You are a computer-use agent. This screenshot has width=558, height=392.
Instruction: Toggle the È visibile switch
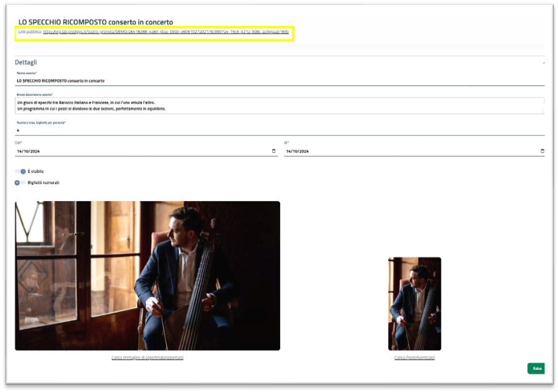point(20,171)
